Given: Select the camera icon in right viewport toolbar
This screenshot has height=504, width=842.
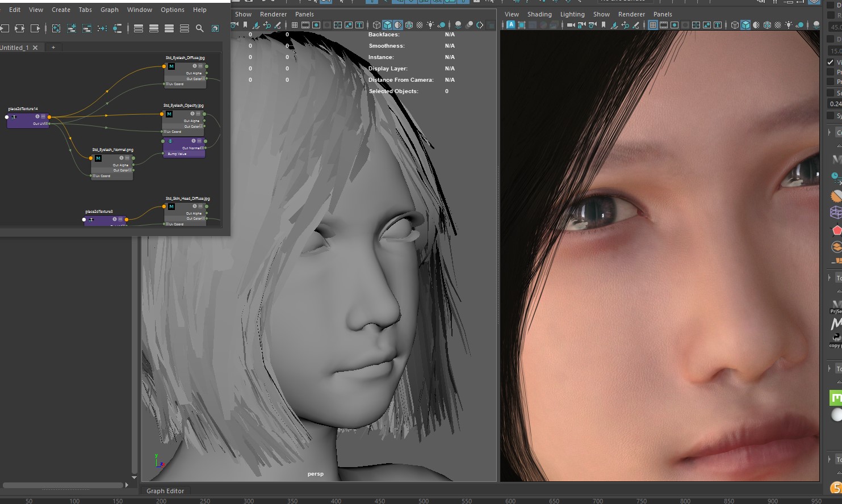Looking at the screenshot, I should 571,25.
